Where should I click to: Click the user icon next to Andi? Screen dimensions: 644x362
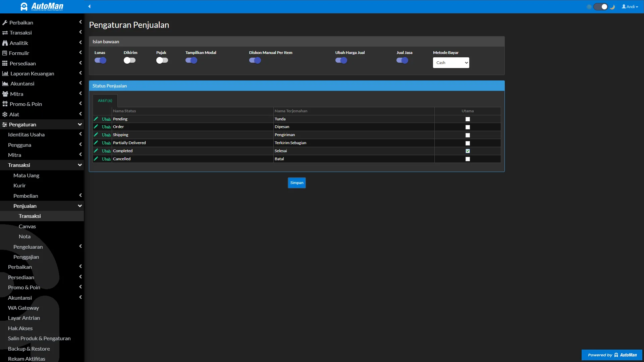click(x=624, y=6)
